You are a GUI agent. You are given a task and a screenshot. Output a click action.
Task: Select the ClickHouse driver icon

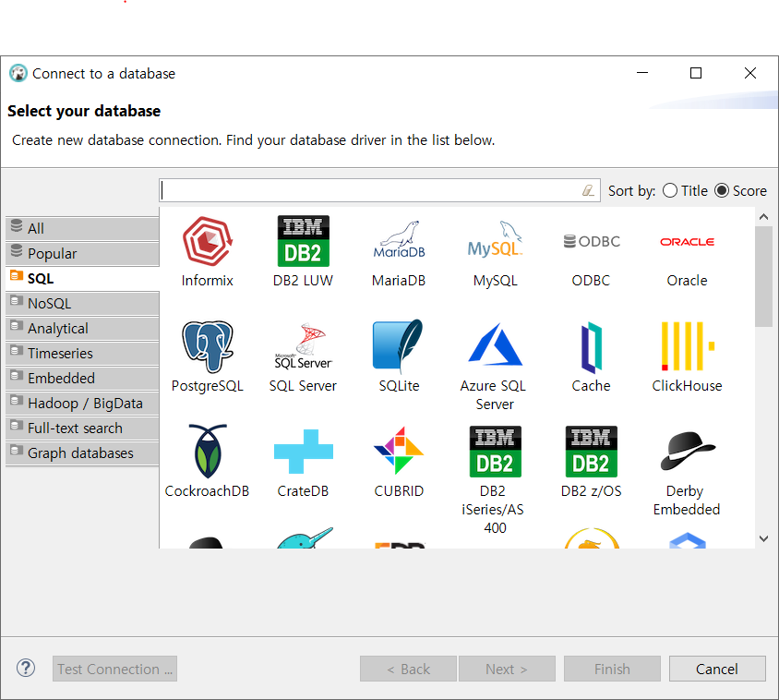[x=687, y=346]
